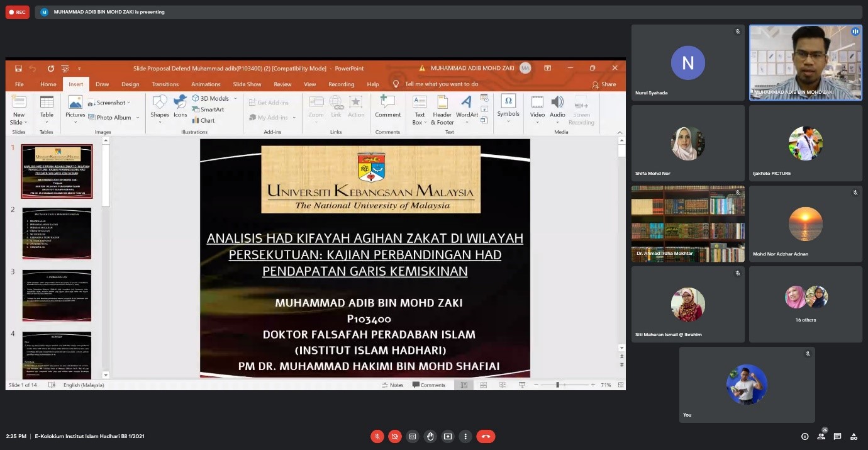Click the WordArt icon in ribbon
868x450 pixels.
click(x=466, y=106)
